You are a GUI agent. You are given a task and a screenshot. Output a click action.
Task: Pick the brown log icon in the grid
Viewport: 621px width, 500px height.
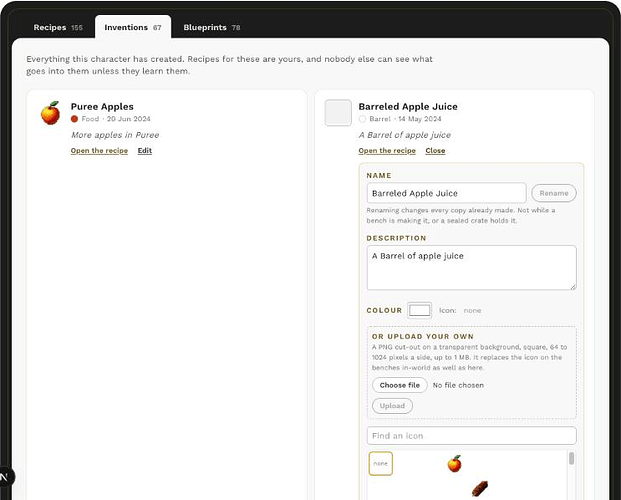(480, 489)
